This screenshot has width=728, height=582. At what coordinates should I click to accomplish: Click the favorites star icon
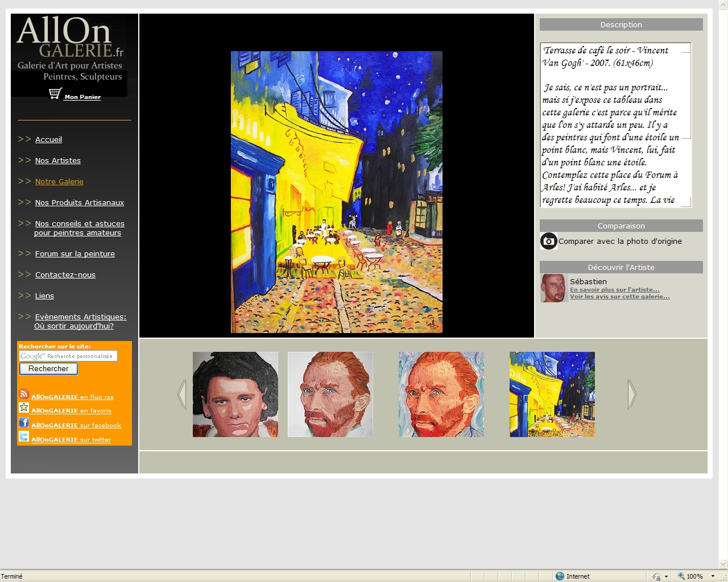24,408
